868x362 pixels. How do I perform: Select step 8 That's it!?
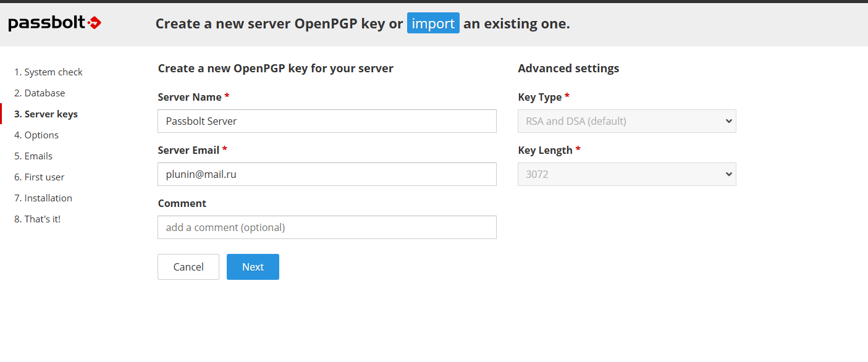tap(38, 219)
